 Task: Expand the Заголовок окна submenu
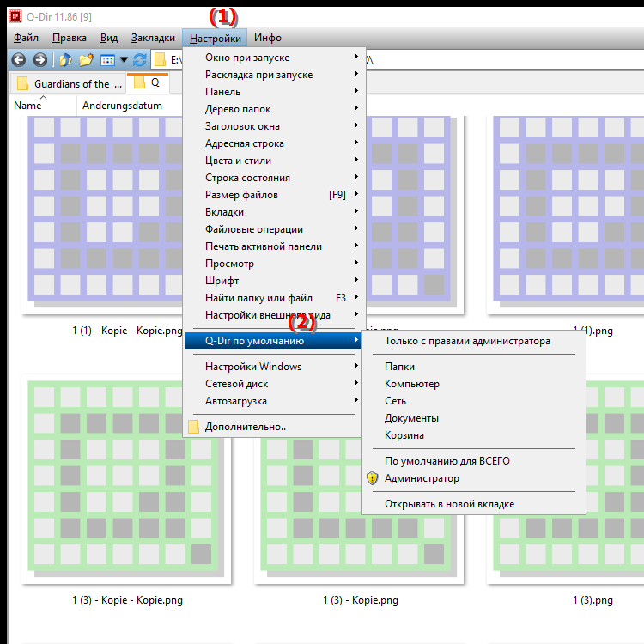[x=273, y=126]
